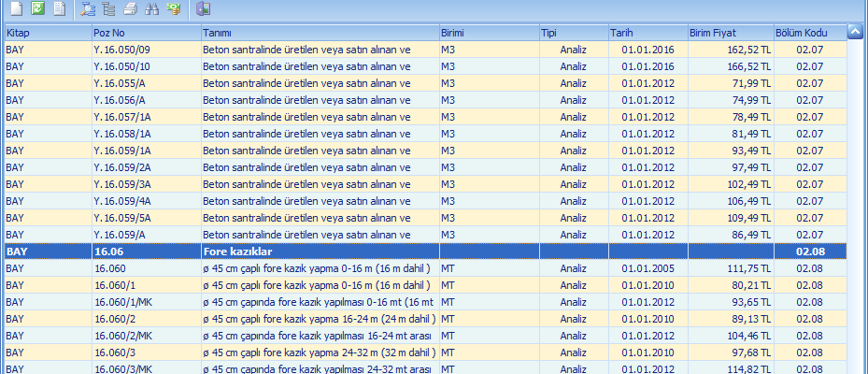Sort by the Kitap column header
The image size is (868, 374).
[x=47, y=33]
